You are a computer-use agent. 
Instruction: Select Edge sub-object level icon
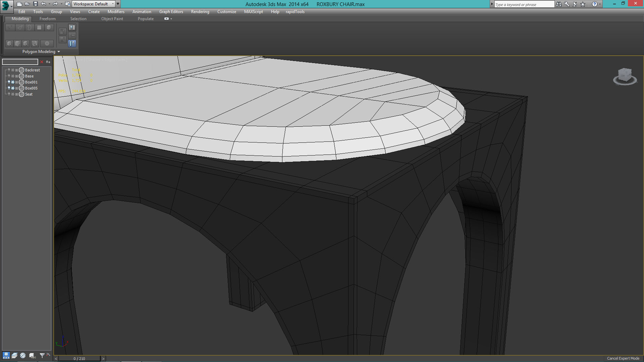click(x=20, y=27)
